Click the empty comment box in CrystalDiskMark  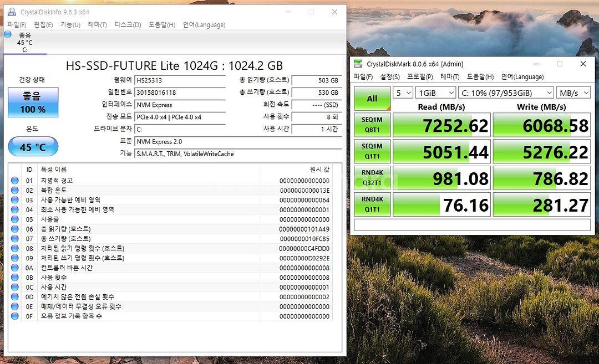point(472,225)
